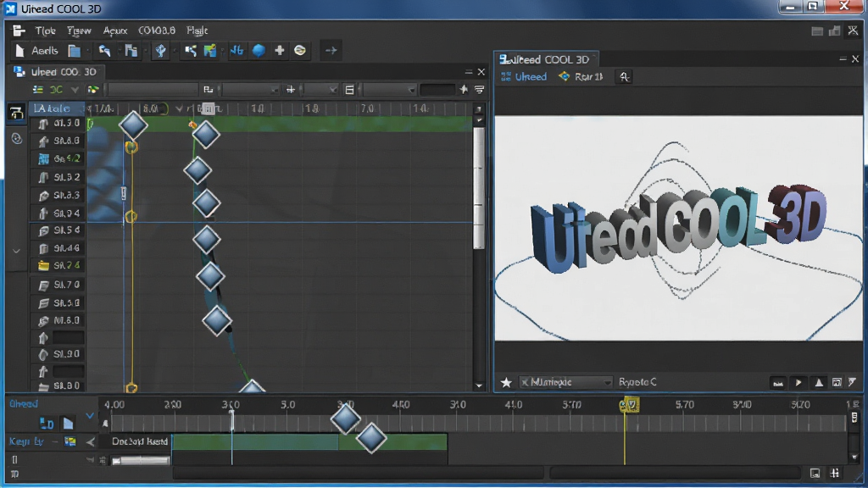Click the blue folder icon in main toolbar
The height and width of the screenshot is (488, 868).
click(75, 51)
